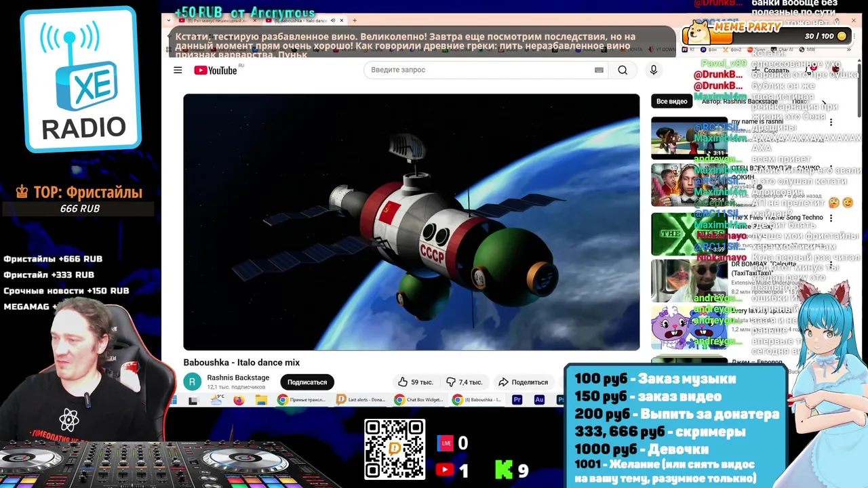This screenshot has height=488, width=868.
Task: Subscribe with the Подписаться button
Action: click(307, 382)
